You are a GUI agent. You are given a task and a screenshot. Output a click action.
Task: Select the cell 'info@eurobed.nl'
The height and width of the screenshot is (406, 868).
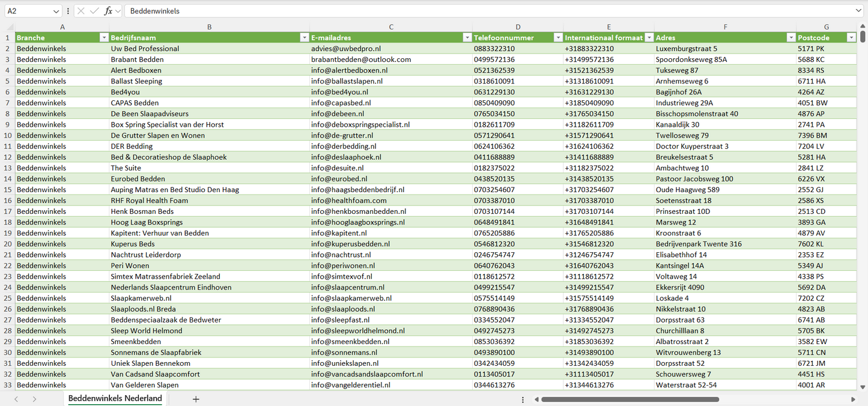coord(391,179)
